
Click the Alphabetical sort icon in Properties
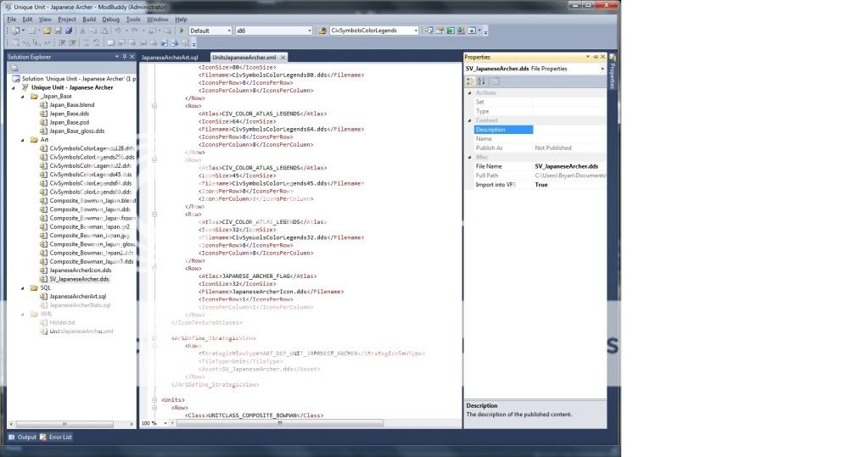click(481, 81)
